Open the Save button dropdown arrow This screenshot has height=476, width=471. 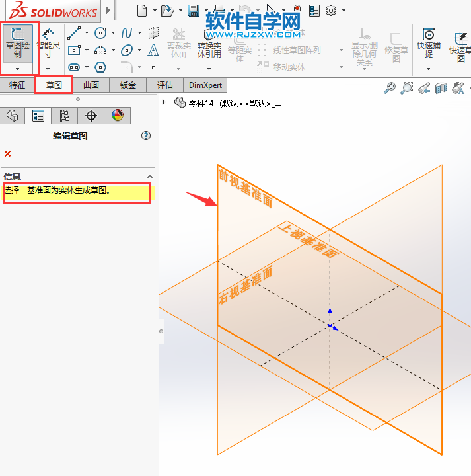[206, 11]
